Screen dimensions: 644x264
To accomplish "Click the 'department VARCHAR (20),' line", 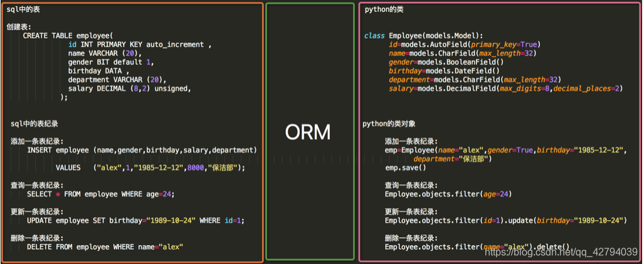I will [117, 80].
